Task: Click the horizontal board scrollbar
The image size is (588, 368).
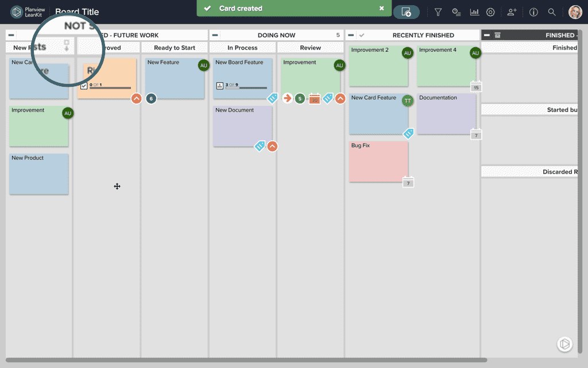Action: coord(246,360)
